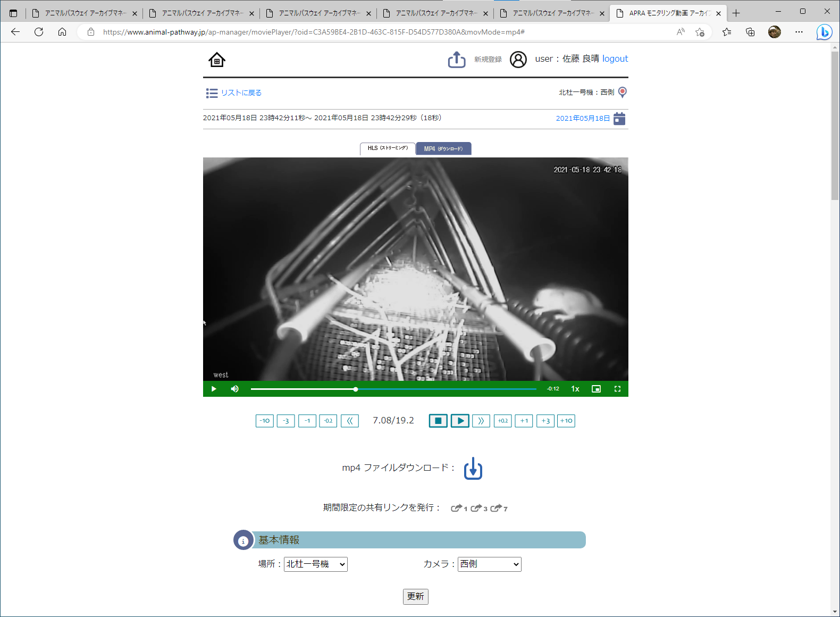The height and width of the screenshot is (617, 840).
Task: Step forward 1 second with +1
Action: tap(524, 421)
